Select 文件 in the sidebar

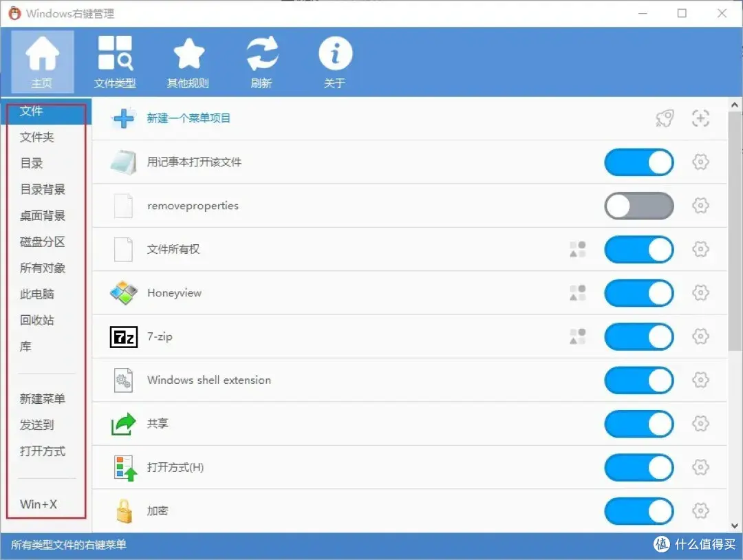[46, 111]
